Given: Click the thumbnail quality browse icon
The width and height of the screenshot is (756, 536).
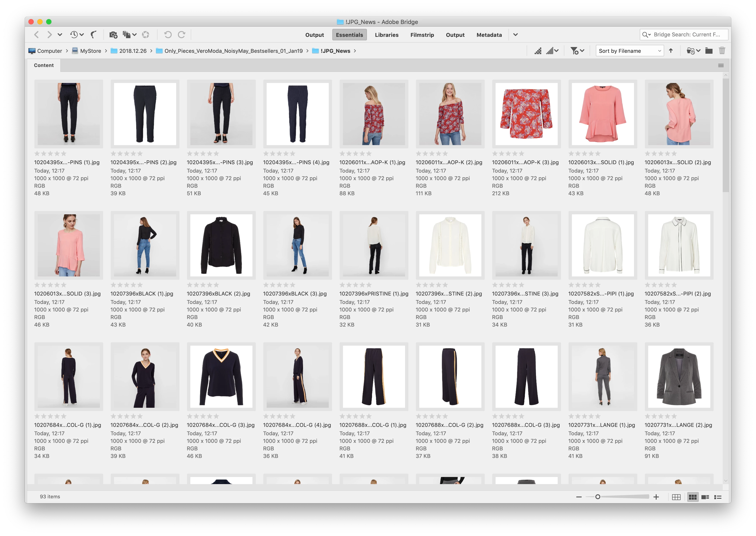Looking at the screenshot, I should (x=538, y=51).
